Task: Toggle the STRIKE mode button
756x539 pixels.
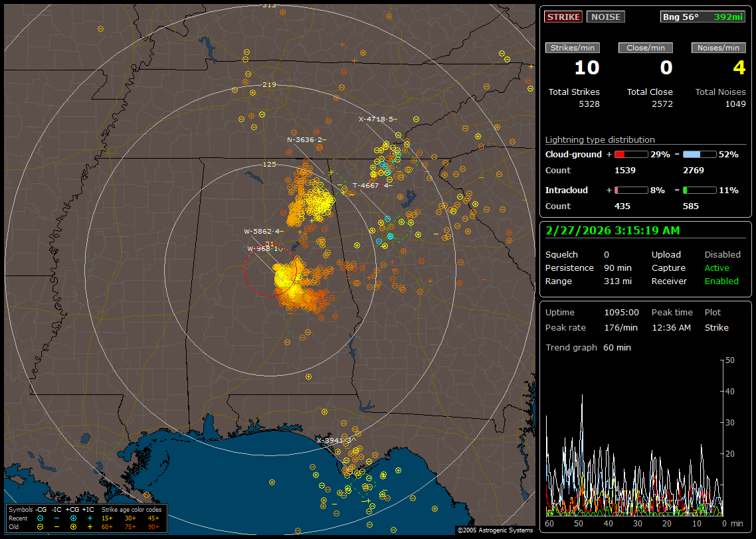Action: click(563, 17)
